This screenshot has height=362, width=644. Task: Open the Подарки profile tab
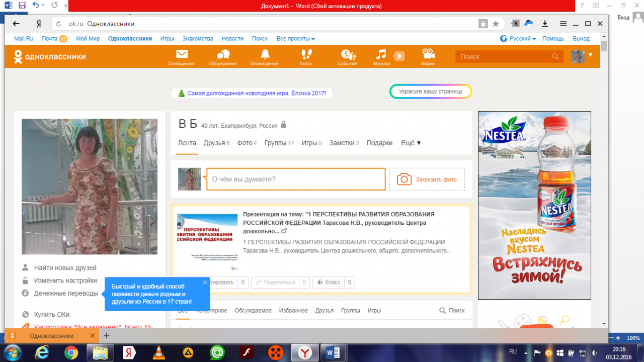[379, 143]
